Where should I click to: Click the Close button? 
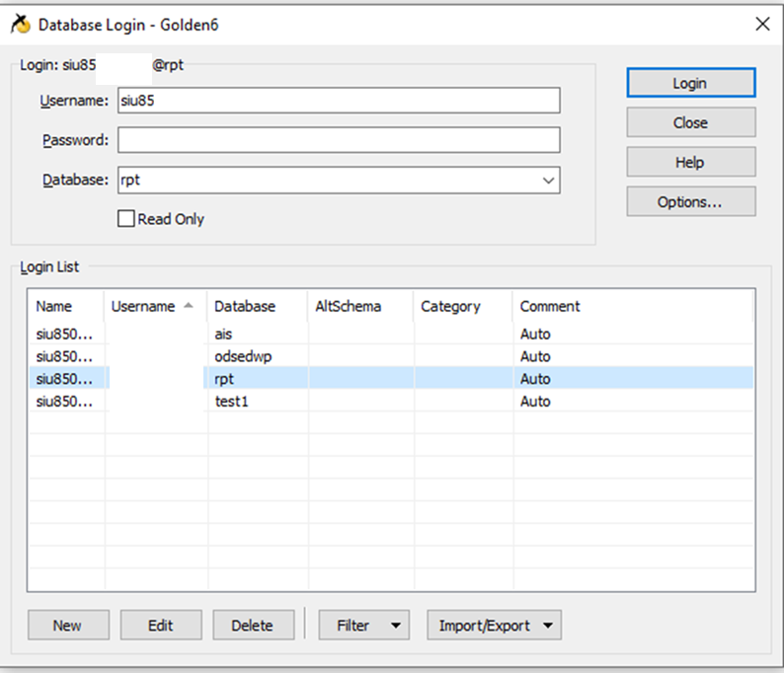pos(691,122)
